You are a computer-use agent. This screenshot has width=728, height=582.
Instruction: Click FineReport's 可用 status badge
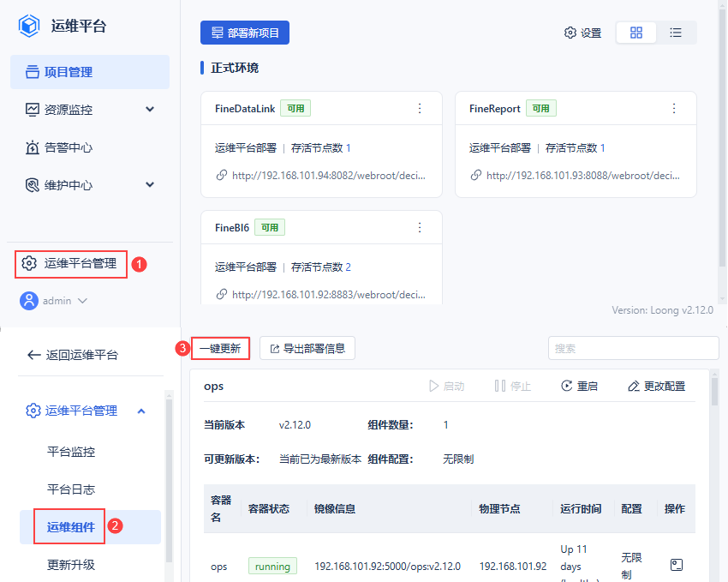tap(541, 109)
